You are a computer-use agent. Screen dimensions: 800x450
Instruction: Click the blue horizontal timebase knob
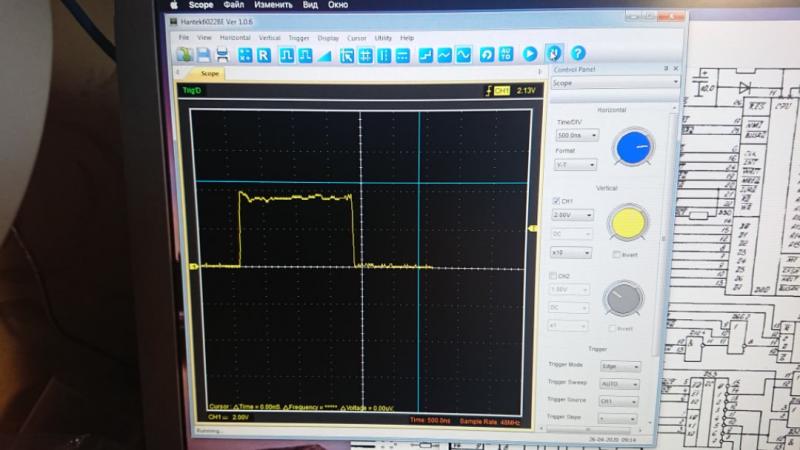[x=631, y=147]
